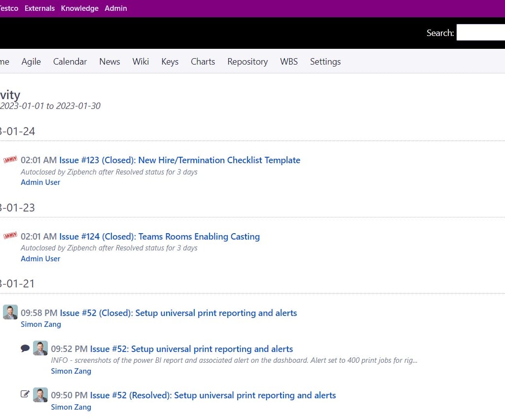This screenshot has height=420, width=505.
Task: Switch to the News tab
Action: (109, 62)
